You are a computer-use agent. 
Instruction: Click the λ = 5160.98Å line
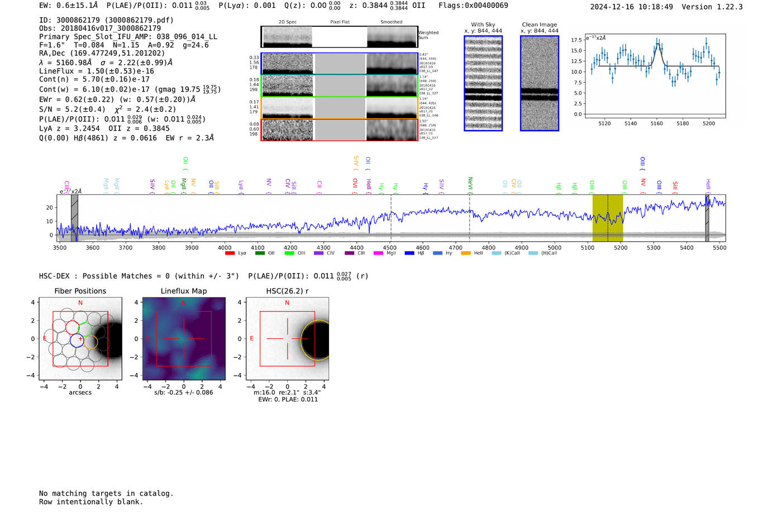[x=106, y=63]
